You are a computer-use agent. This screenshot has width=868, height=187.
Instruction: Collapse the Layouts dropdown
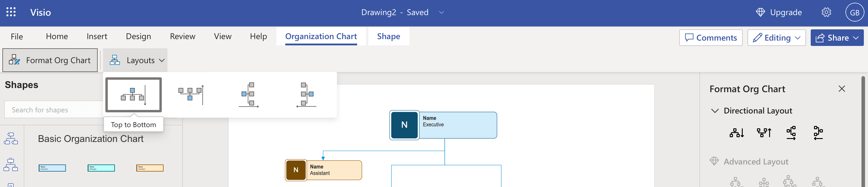coord(135,60)
